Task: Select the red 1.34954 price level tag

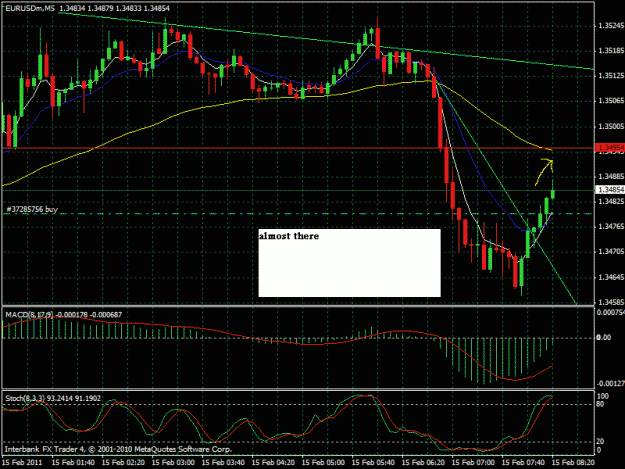Action: [x=610, y=148]
